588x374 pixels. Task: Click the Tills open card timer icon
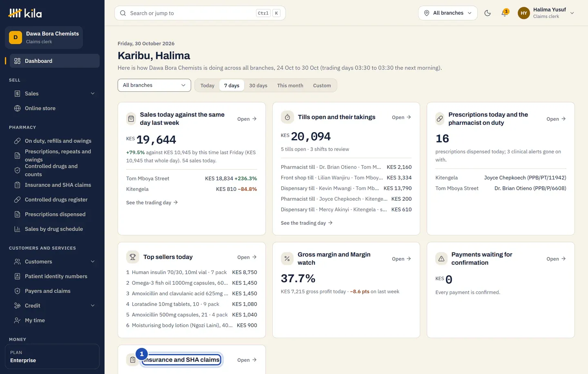tap(287, 117)
